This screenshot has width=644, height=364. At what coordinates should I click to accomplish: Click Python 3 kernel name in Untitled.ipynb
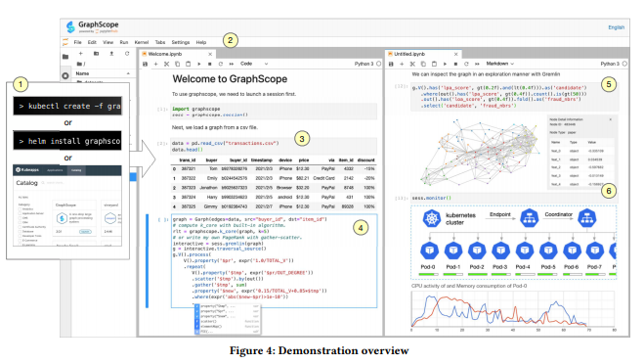pyautogui.click(x=610, y=64)
